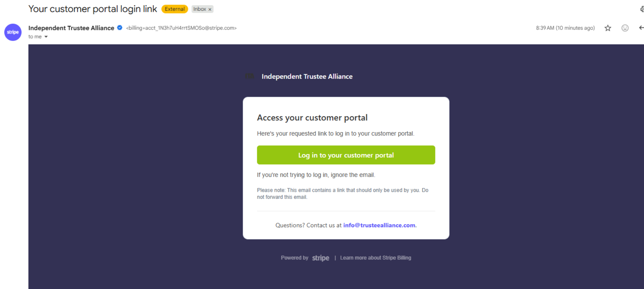Click the blue verified sender checkmark
This screenshot has height=289, width=644.
pos(120,28)
